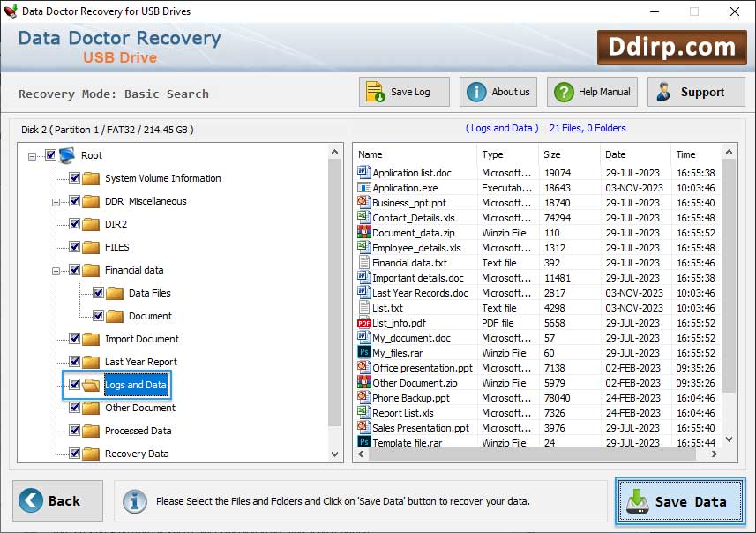756x533 pixels.
Task: Click the file list scroll down arrow
Action: tap(729, 439)
